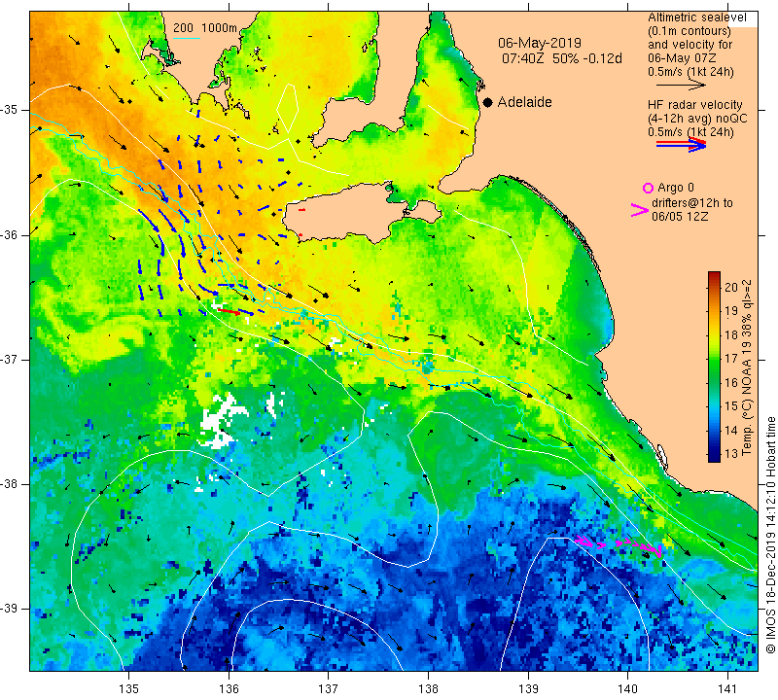The image size is (778, 700).
Task: Click the Adelaide city marker dot
Action: (x=488, y=102)
